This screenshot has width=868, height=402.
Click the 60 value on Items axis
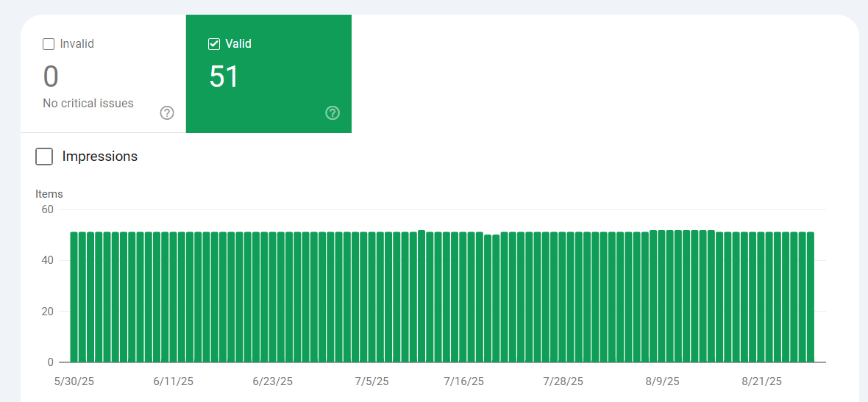tap(47, 209)
